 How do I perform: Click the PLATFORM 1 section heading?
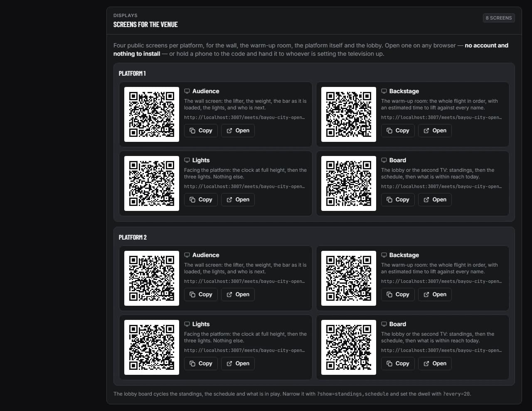tap(132, 73)
